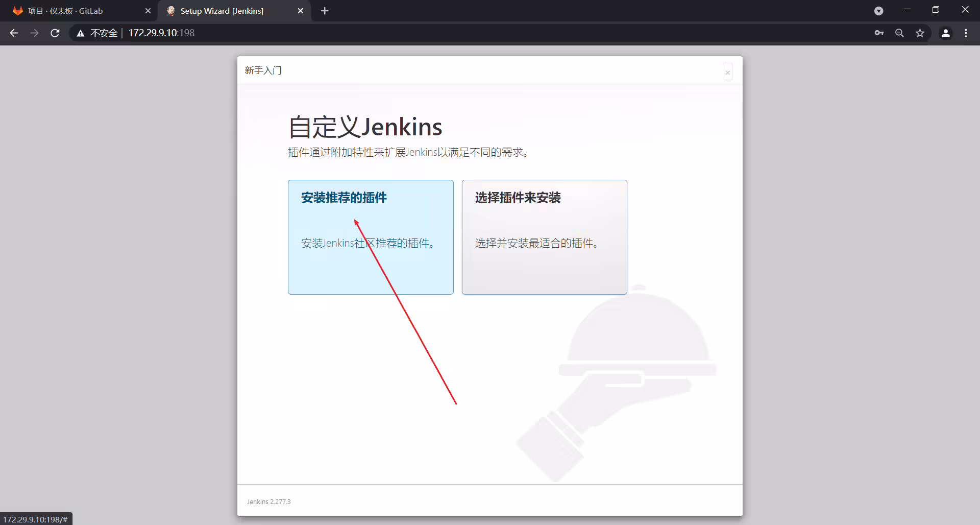Open the Chrome three-dot menu
Viewport: 980px width, 525px height.
(x=966, y=33)
